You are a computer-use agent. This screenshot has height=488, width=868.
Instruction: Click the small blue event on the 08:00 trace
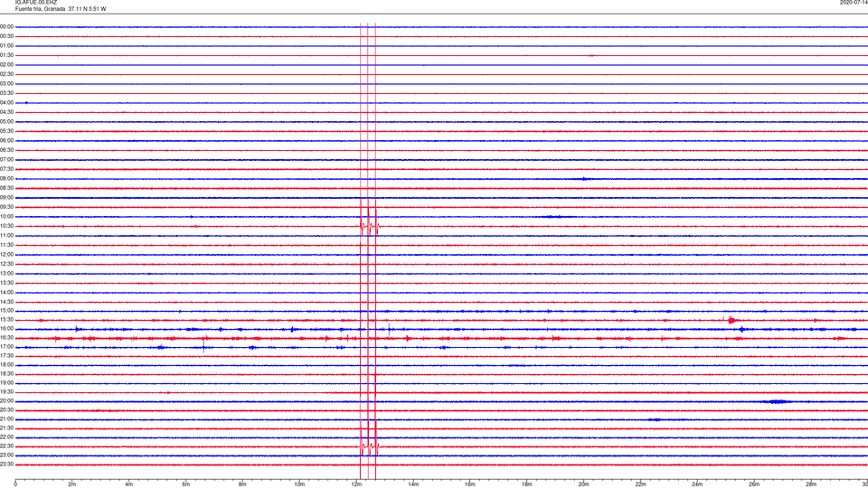[585, 179]
